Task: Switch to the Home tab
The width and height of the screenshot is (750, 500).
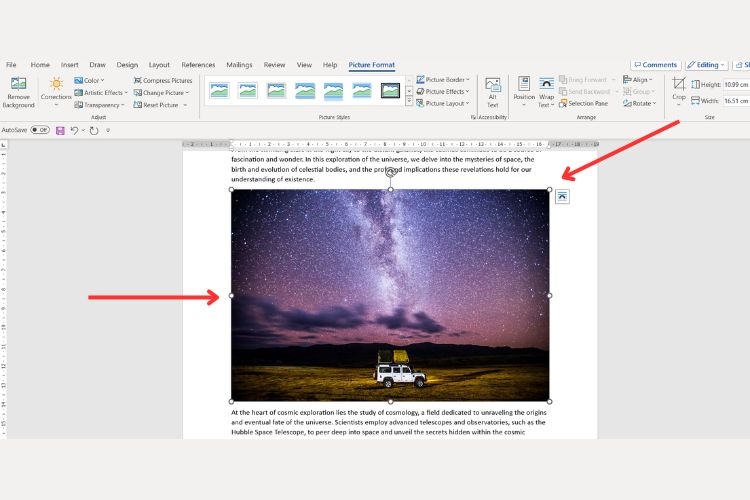Action: pos(40,65)
